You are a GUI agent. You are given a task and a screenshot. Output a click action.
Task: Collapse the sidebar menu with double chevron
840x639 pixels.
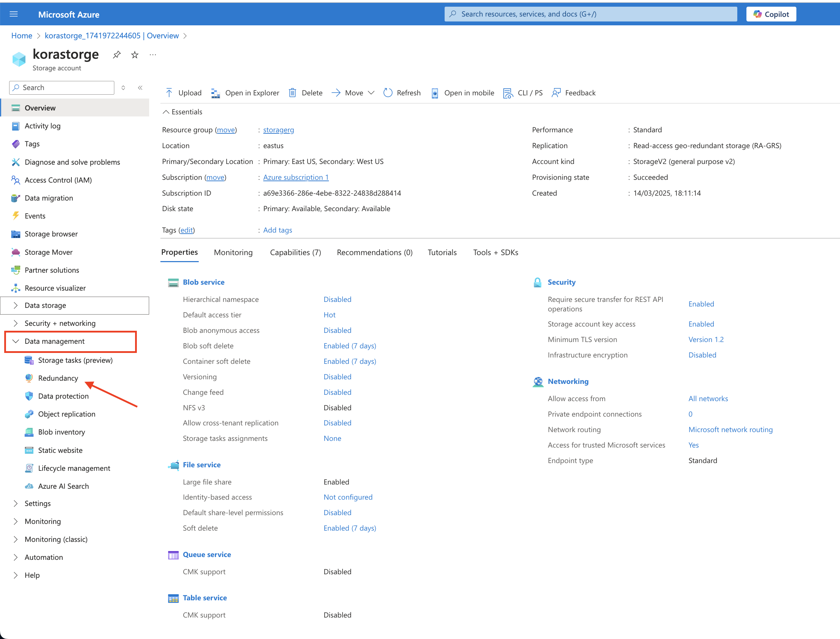(x=140, y=88)
